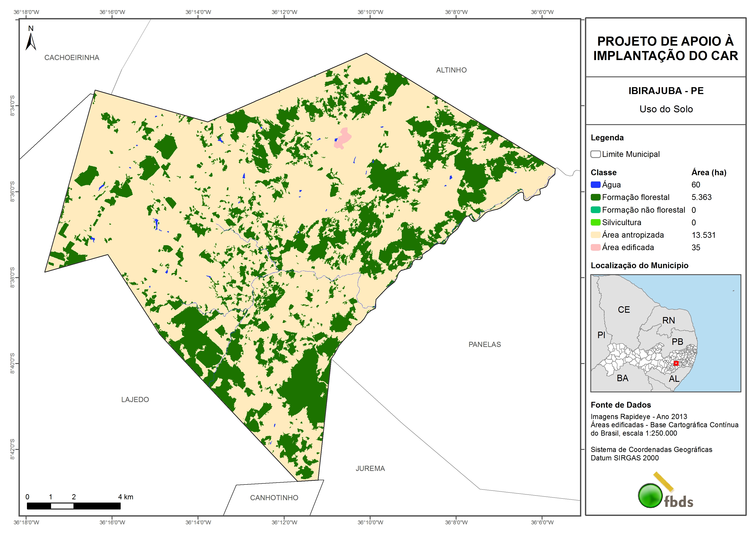Select the Formação não florestal swatch
756x534 pixels.
pos(595,210)
